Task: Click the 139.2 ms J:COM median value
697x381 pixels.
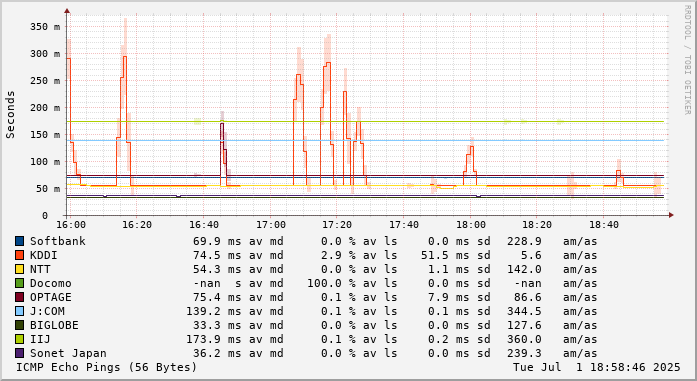Action: [213, 311]
